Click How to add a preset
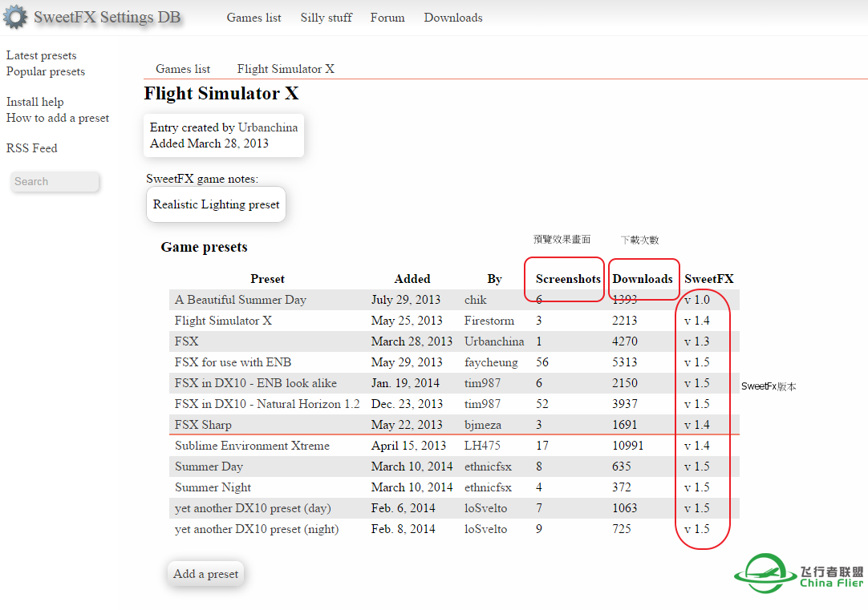This screenshot has width=868, height=610. pos(58,118)
